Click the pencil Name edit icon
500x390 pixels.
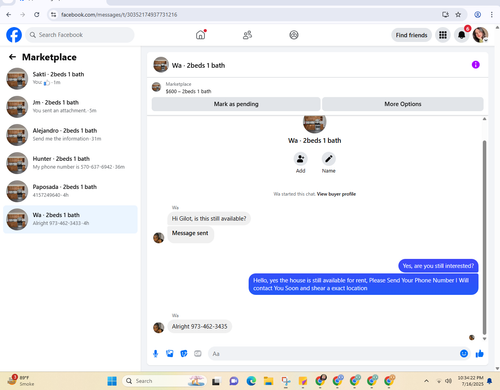click(x=328, y=159)
